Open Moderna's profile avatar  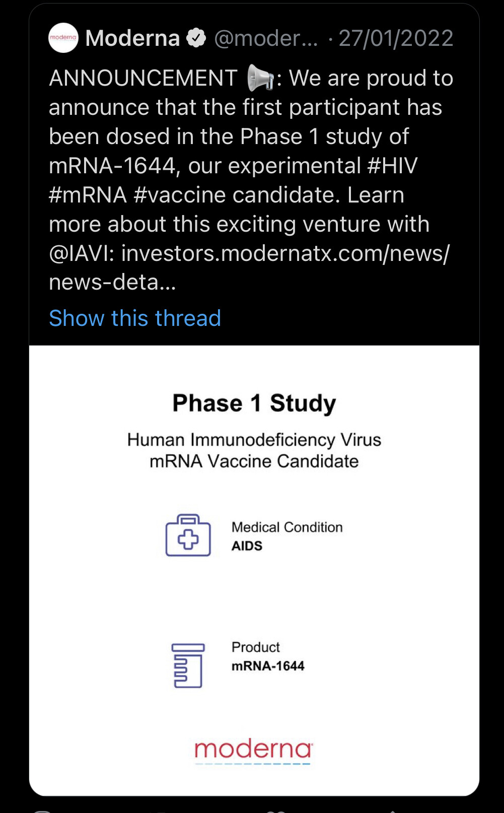(x=63, y=38)
